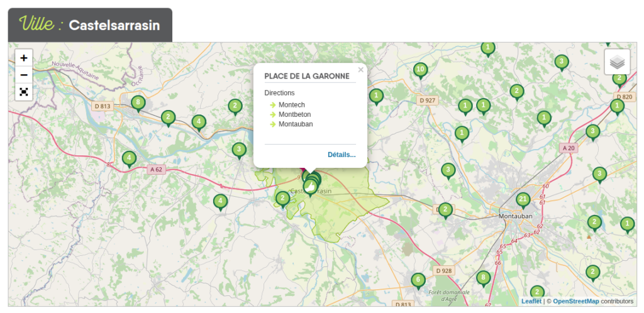
Task: Toggle fullscreen map view
Action: (24, 92)
